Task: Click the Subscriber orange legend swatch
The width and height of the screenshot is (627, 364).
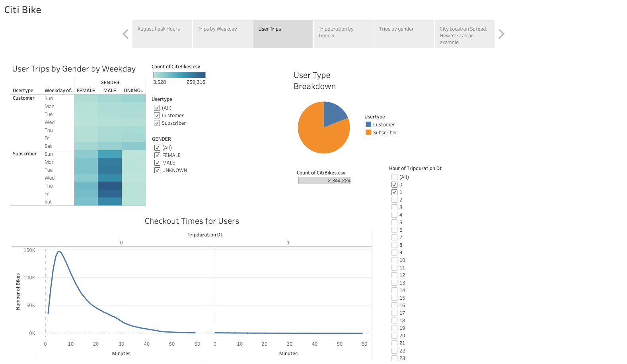Action: pyautogui.click(x=368, y=133)
